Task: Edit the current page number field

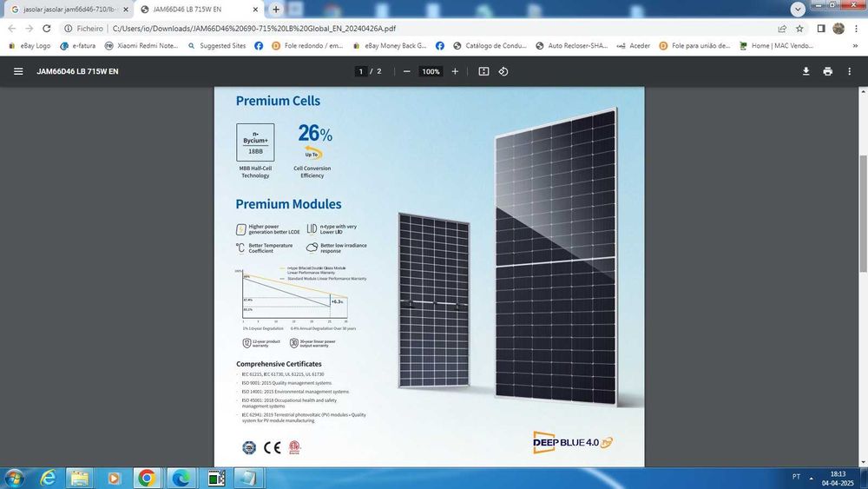Action: tap(361, 71)
